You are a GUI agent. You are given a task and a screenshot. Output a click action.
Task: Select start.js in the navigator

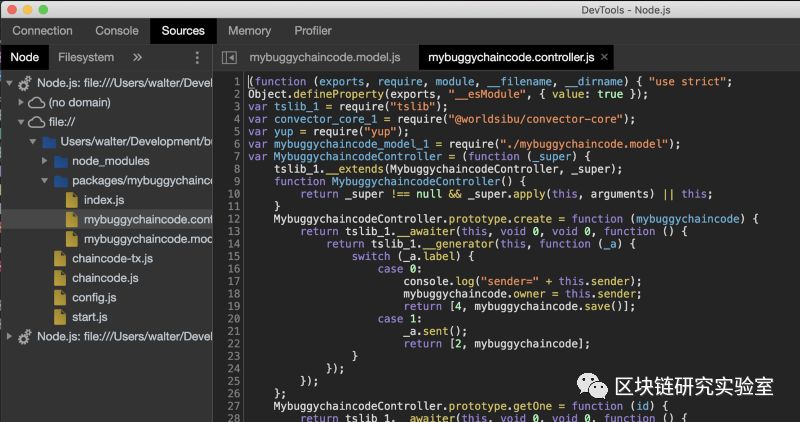coord(89,317)
